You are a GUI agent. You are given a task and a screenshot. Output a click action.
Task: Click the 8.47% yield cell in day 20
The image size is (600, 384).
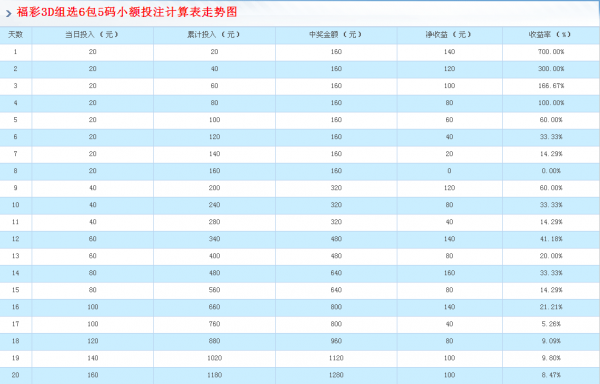(551, 375)
